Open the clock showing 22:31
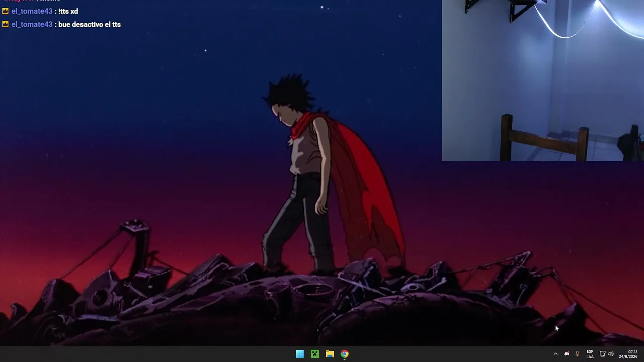This screenshot has width=644, height=362. [628, 354]
